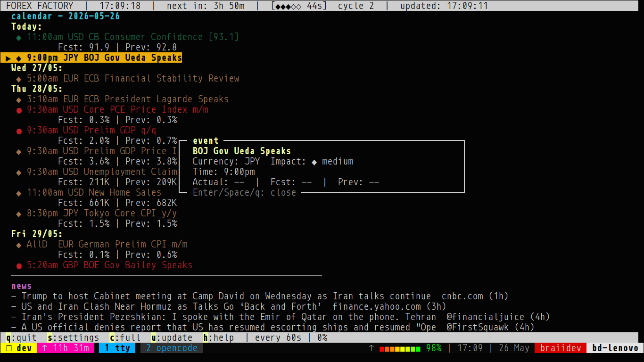Click the dev session label
This screenshot has height=362, width=644.
coord(18,348)
